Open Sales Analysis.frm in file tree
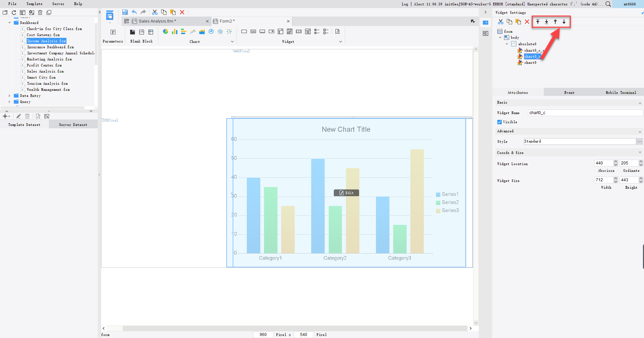 (45, 71)
